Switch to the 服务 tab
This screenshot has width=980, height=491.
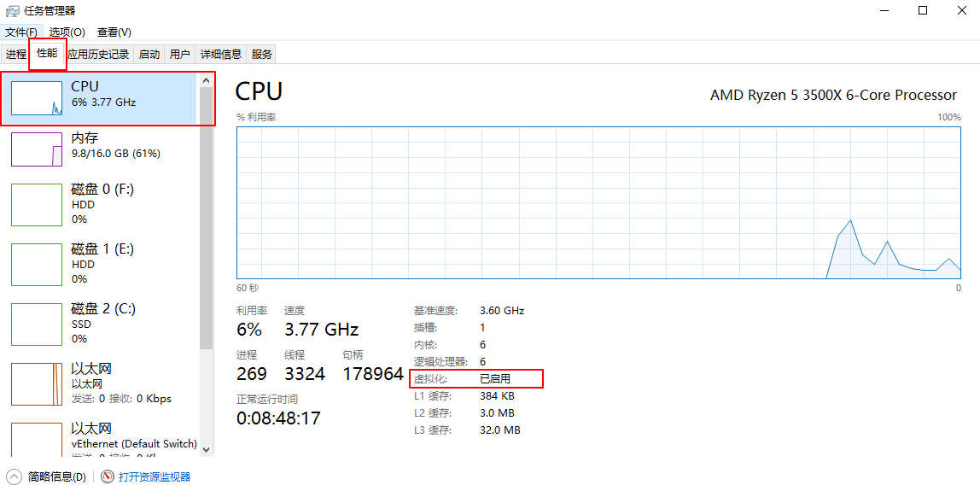[262, 54]
